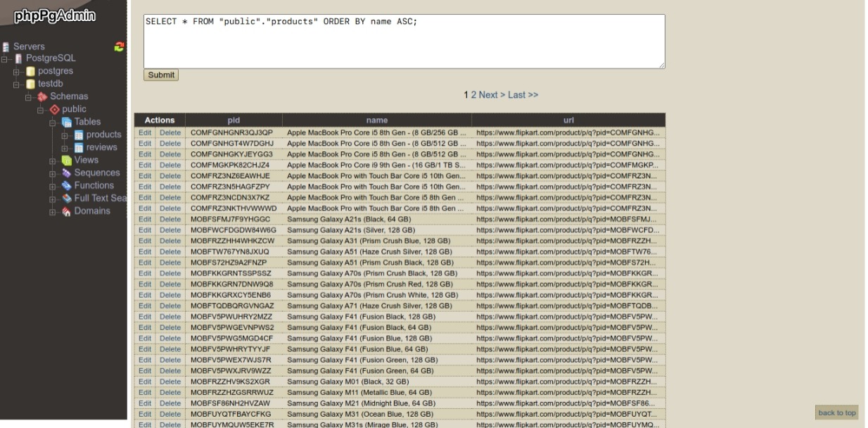Screen dimensions: 868x428
Task: Click current page number 1
Action: [466, 94]
